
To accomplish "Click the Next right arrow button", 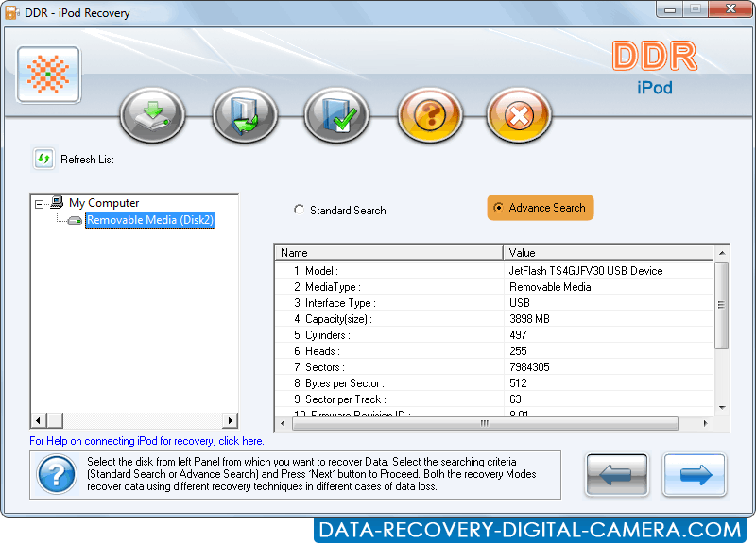I will pos(694,474).
